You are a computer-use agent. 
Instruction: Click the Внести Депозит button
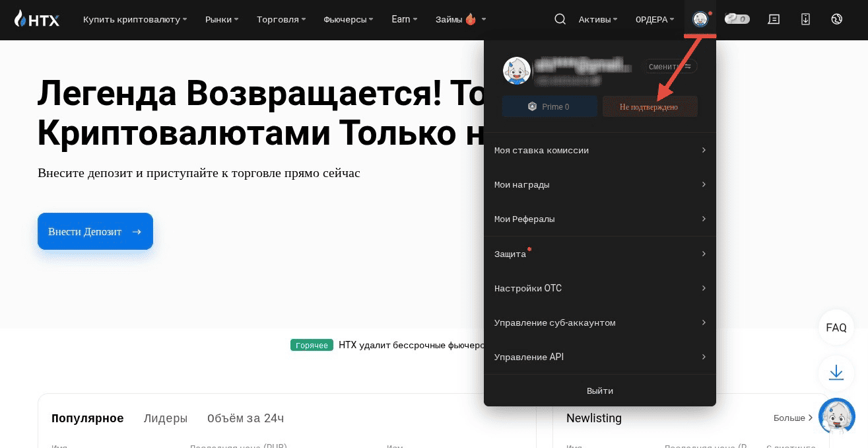click(95, 231)
